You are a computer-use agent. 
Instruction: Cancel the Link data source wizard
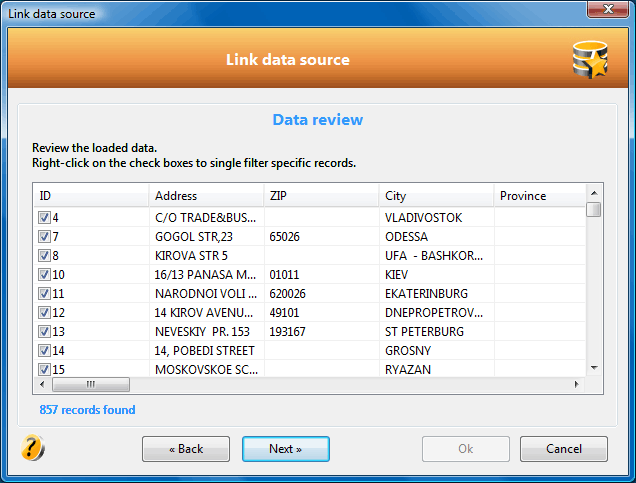(564, 449)
